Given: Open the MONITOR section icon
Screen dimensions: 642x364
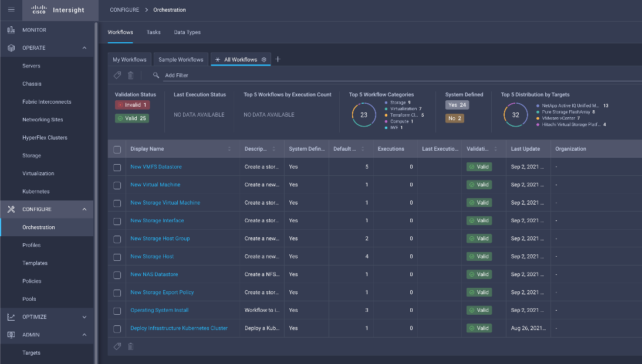Looking at the screenshot, I should click(x=11, y=30).
